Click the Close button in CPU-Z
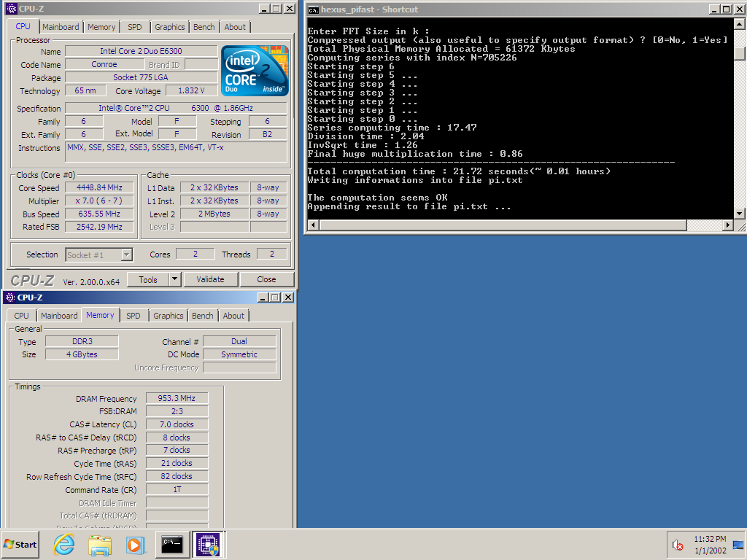The height and width of the screenshot is (560, 747). [x=266, y=279]
